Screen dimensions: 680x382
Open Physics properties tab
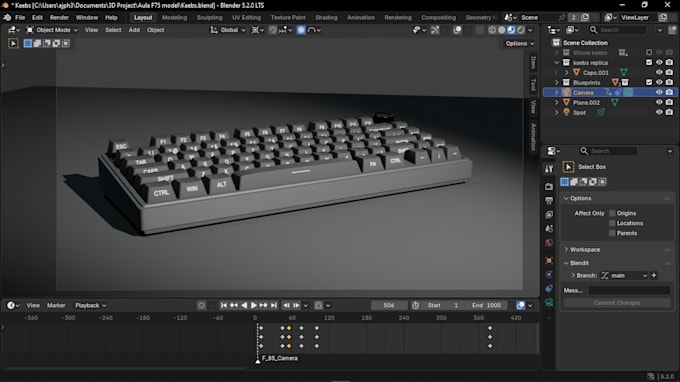click(x=549, y=274)
